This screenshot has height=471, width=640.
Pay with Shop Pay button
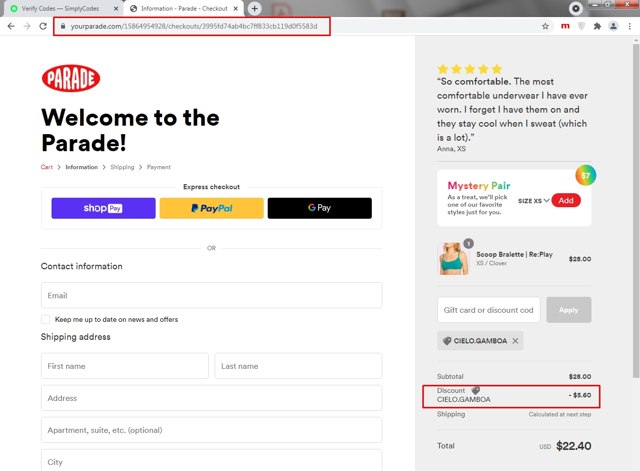tap(103, 208)
